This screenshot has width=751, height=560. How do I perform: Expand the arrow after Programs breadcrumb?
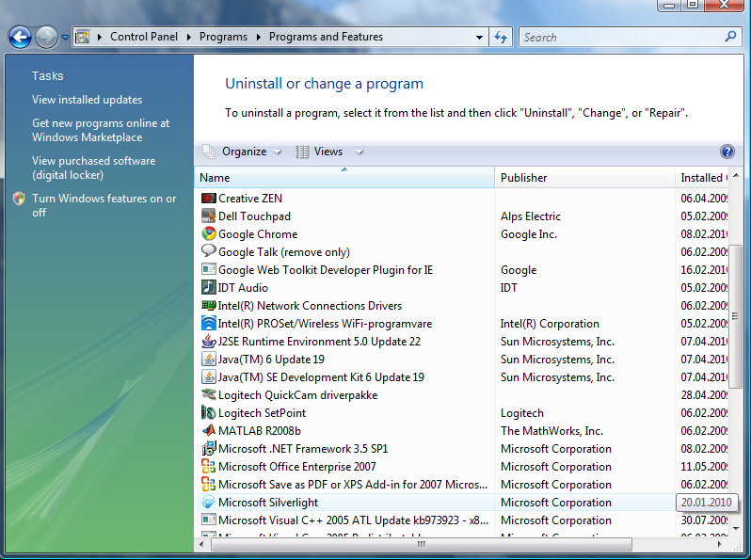click(x=259, y=37)
